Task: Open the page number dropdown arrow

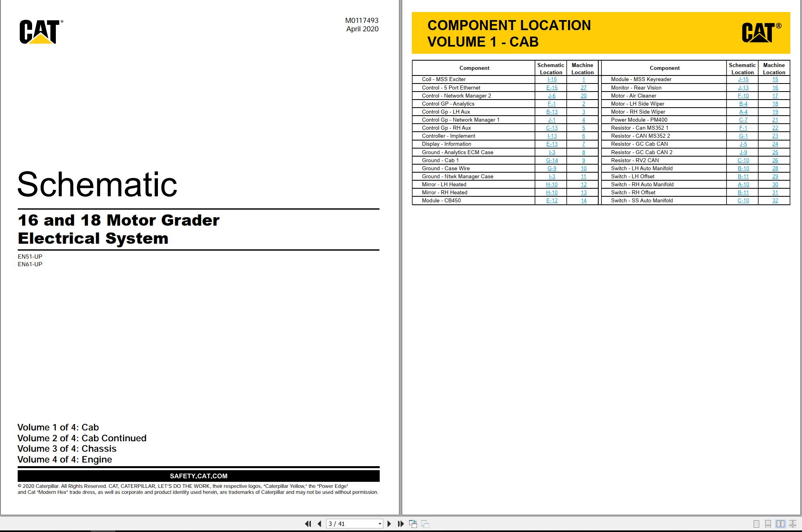Action: [380, 524]
